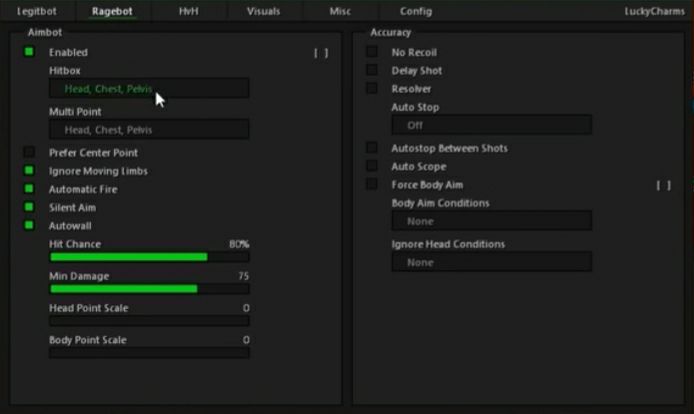Check the Delay Shot option
Viewport: 694px width, 414px height.
pos(372,70)
